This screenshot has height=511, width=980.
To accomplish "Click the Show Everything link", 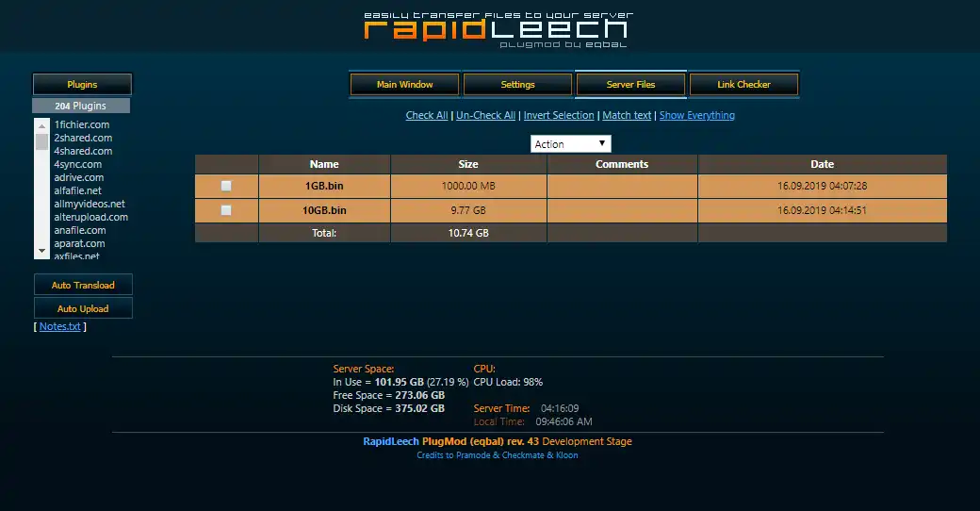I will [697, 115].
